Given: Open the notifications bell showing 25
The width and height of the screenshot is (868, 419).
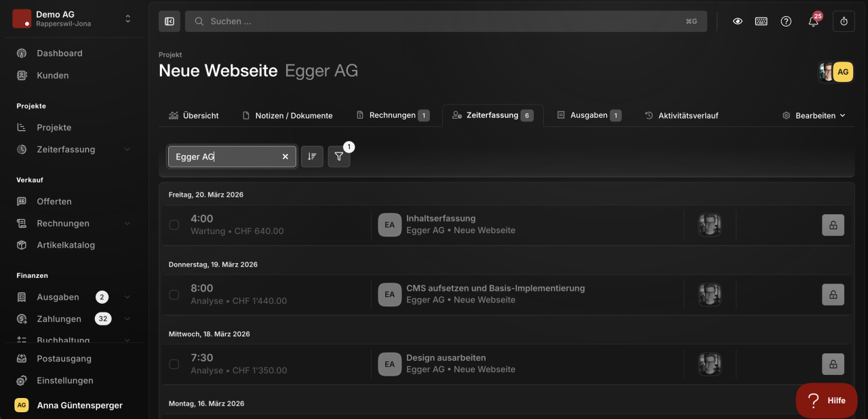Looking at the screenshot, I should pyautogui.click(x=813, y=21).
